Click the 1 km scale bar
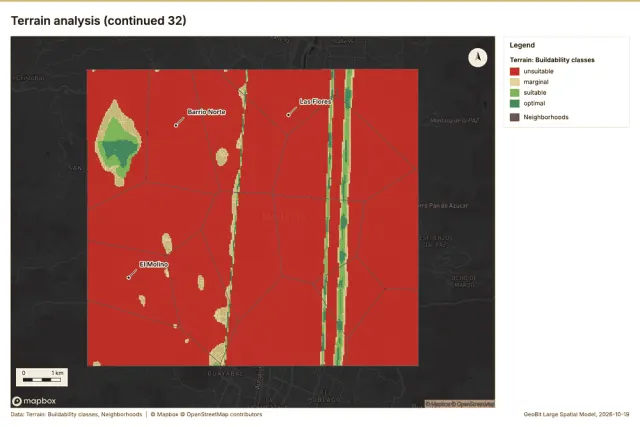 click(x=42, y=377)
